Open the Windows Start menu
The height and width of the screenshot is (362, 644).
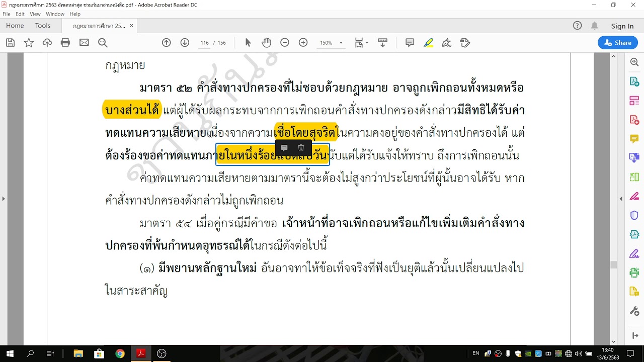pos(10,353)
